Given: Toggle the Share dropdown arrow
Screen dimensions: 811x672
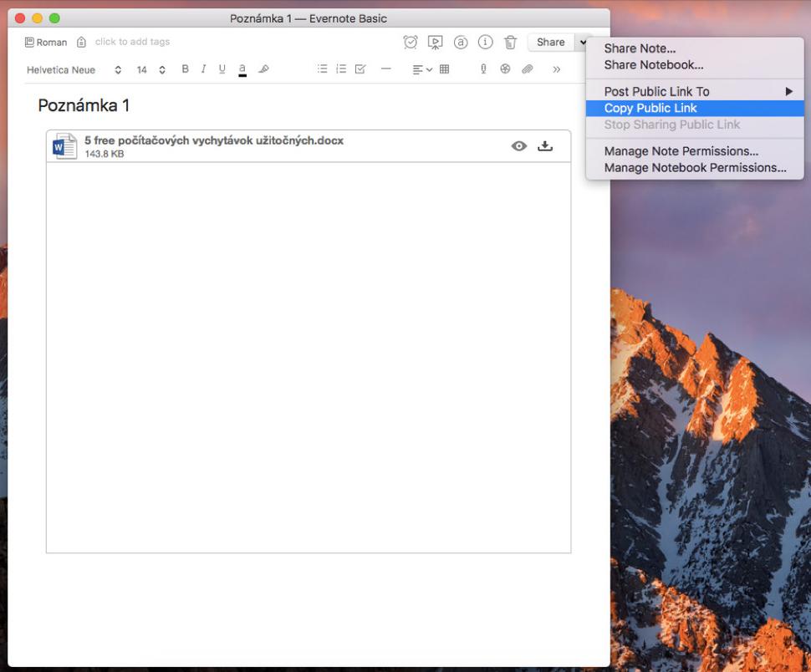Looking at the screenshot, I should (x=583, y=42).
